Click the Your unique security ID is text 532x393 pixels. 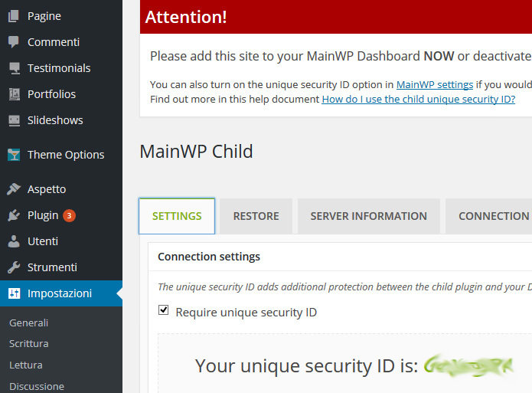point(306,366)
